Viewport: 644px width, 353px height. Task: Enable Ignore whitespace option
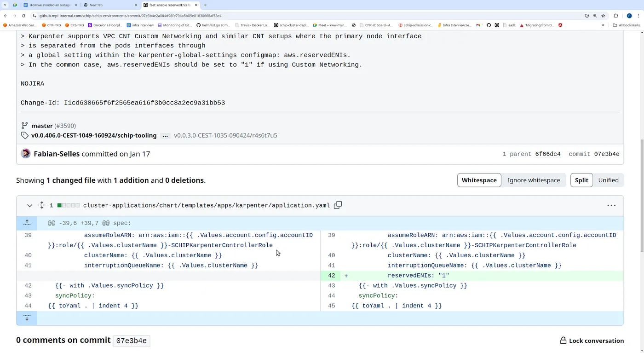(534, 180)
